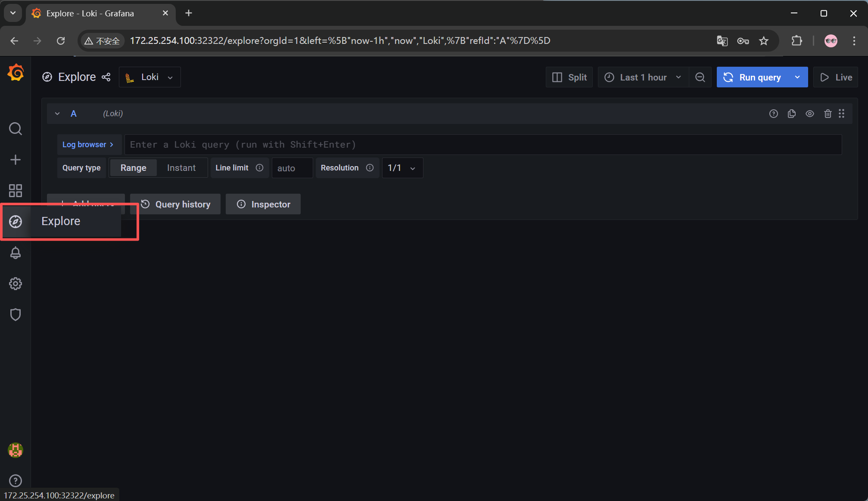The height and width of the screenshot is (501, 868).
Task: Toggle query A visibility eye icon
Action: click(x=809, y=114)
